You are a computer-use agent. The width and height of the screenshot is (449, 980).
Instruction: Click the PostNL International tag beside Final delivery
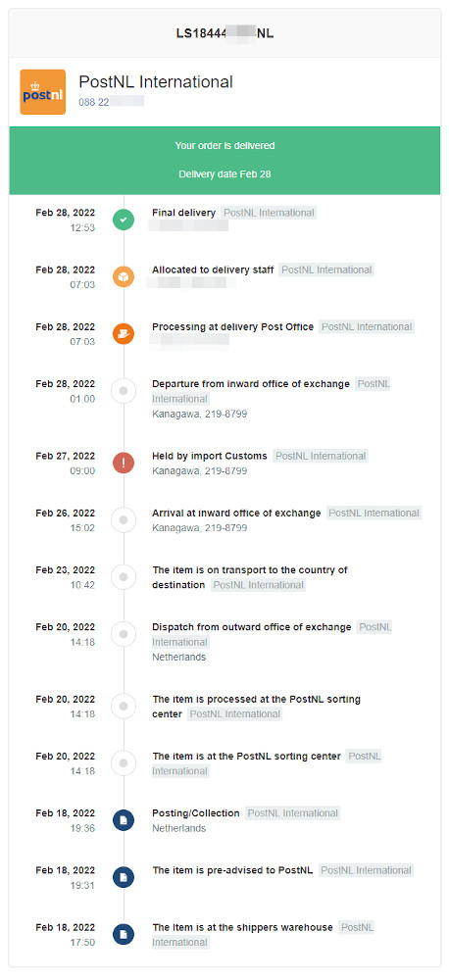269,213
